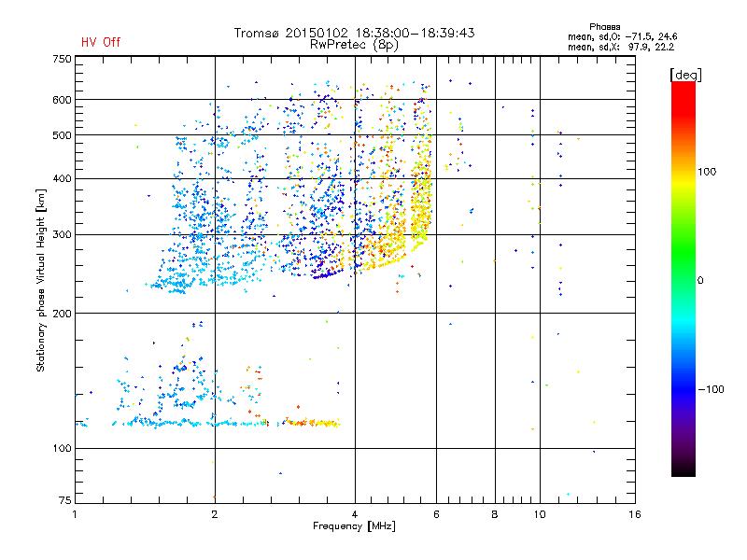Image resolution: width=747 pixels, height=560 pixels.
Task: Click the '[deg]' colorbar unit label
Action: [685, 75]
